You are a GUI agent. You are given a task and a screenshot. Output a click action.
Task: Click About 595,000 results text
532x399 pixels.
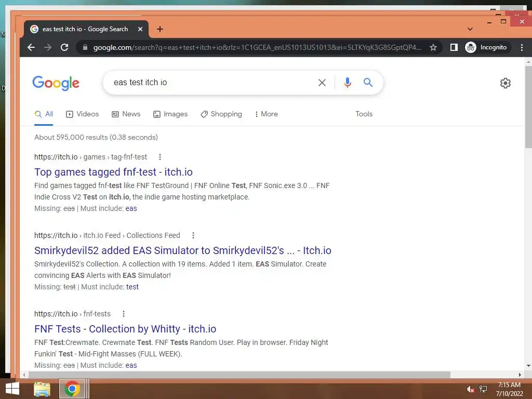pos(96,137)
